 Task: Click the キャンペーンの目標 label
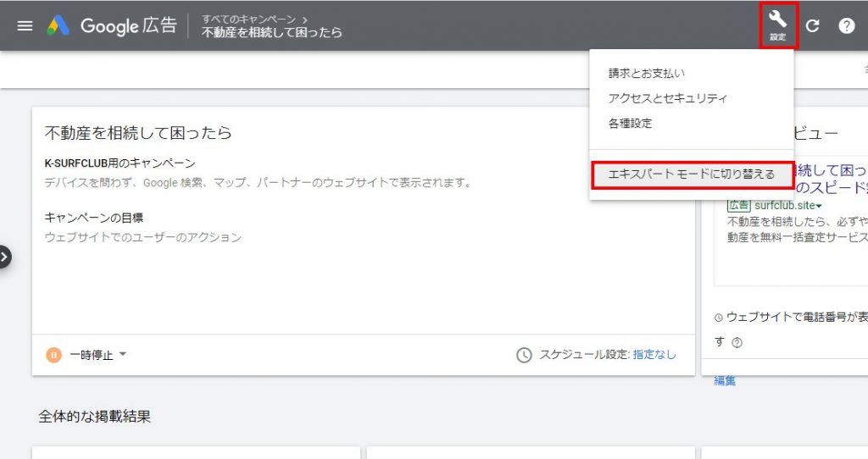click(x=93, y=218)
